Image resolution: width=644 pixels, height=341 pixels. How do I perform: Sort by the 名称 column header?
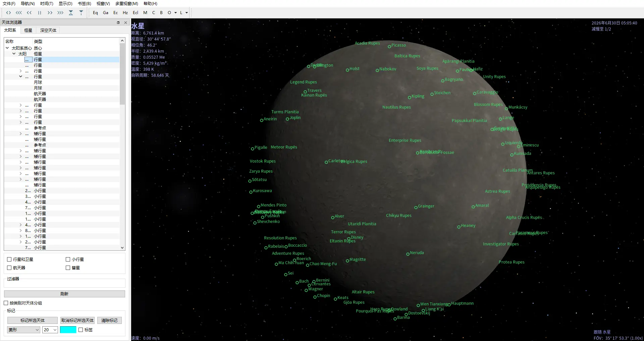[x=18, y=41]
